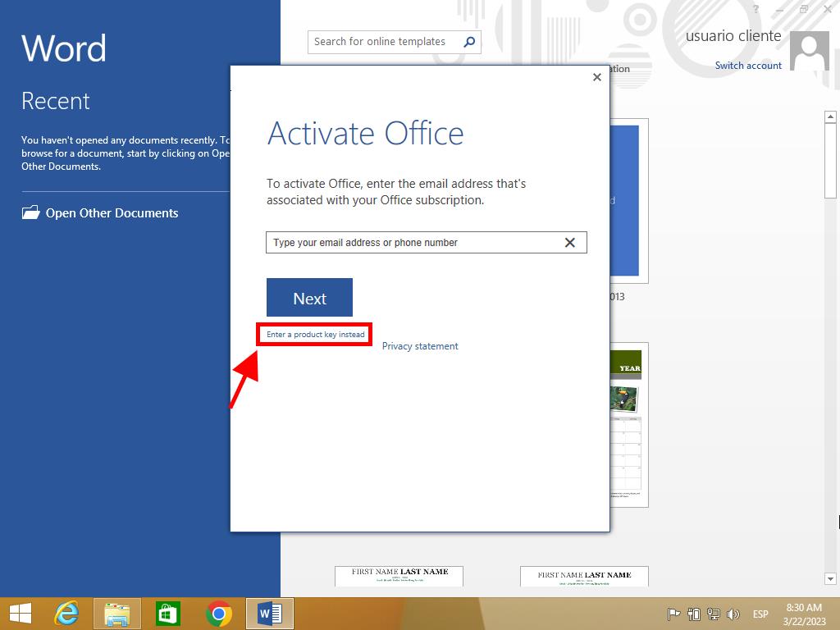Click the scrollbar down arrow in templates

coord(829,579)
